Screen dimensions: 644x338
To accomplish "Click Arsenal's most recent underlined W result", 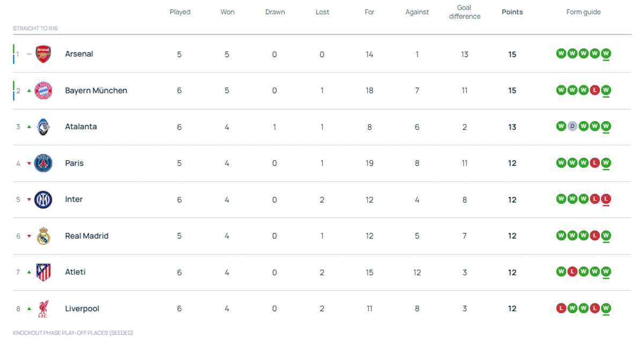I will click(606, 54).
